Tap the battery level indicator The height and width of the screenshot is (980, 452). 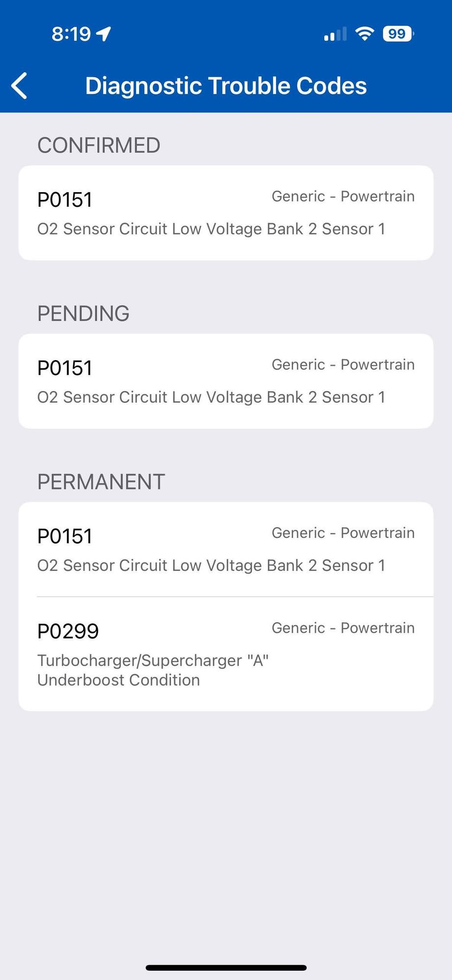pyautogui.click(x=398, y=34)
